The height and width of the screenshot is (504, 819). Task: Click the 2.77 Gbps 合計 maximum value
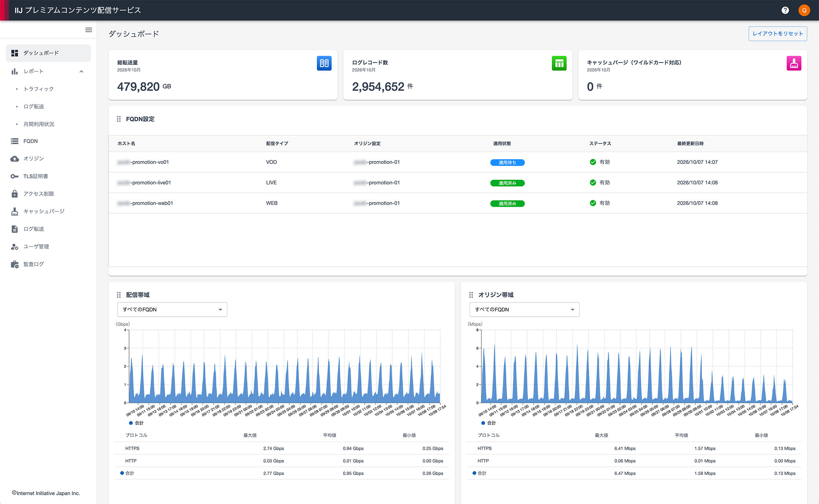coord(273,473)
